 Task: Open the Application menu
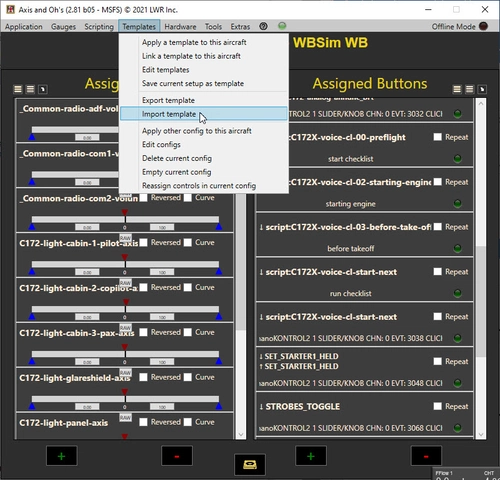[x=24, y=27]
